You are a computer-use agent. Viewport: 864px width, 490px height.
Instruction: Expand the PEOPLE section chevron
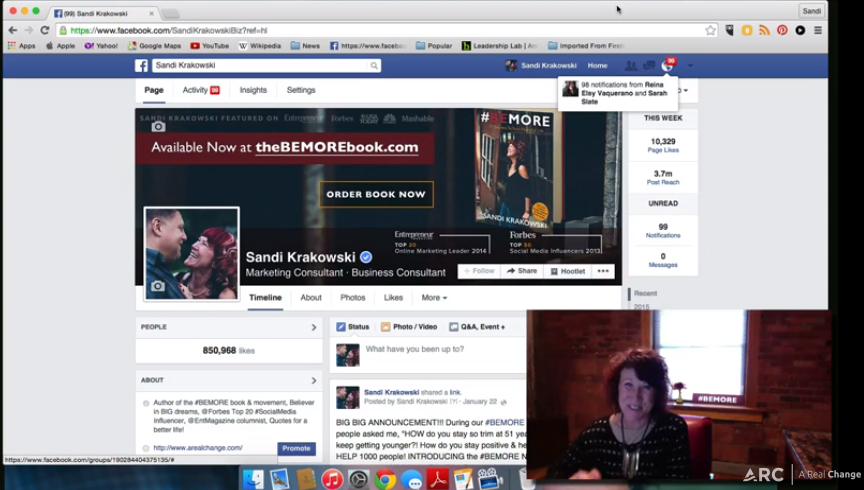pyautogui.click(x=314, y=327)
